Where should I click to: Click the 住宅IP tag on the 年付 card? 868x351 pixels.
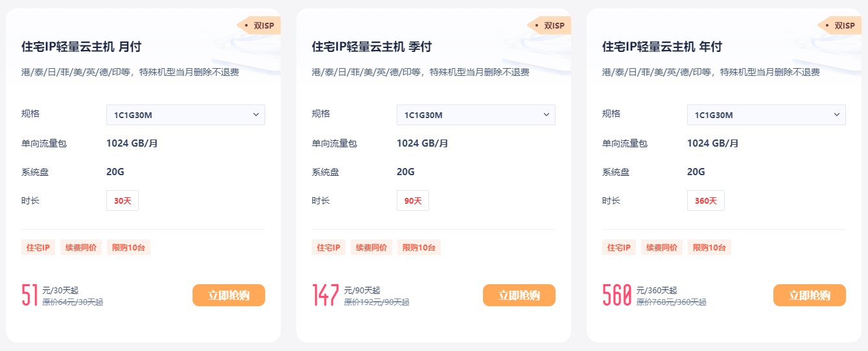[x=619, y=248]
